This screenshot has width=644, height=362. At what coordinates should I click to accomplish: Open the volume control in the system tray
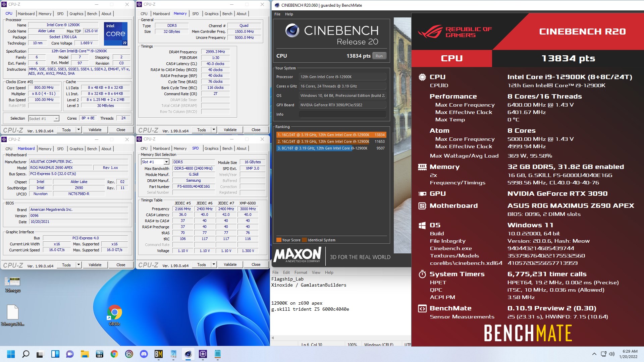tap(612, 354)
